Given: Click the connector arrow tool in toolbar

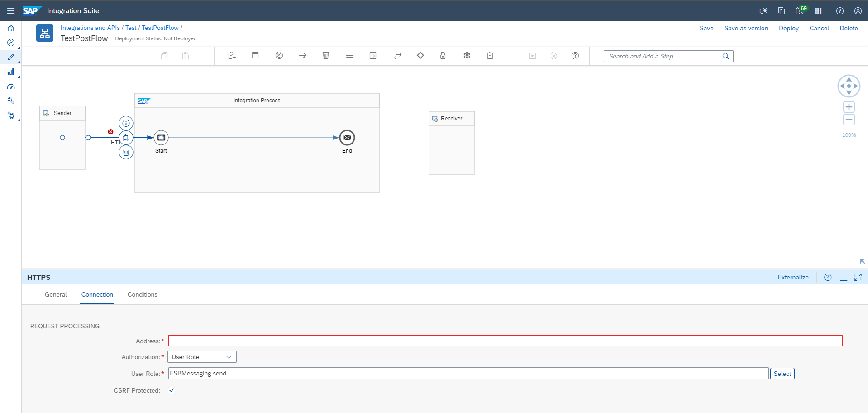Looking at the screenshot, I should pyautogui.click(x=303, y=56).
